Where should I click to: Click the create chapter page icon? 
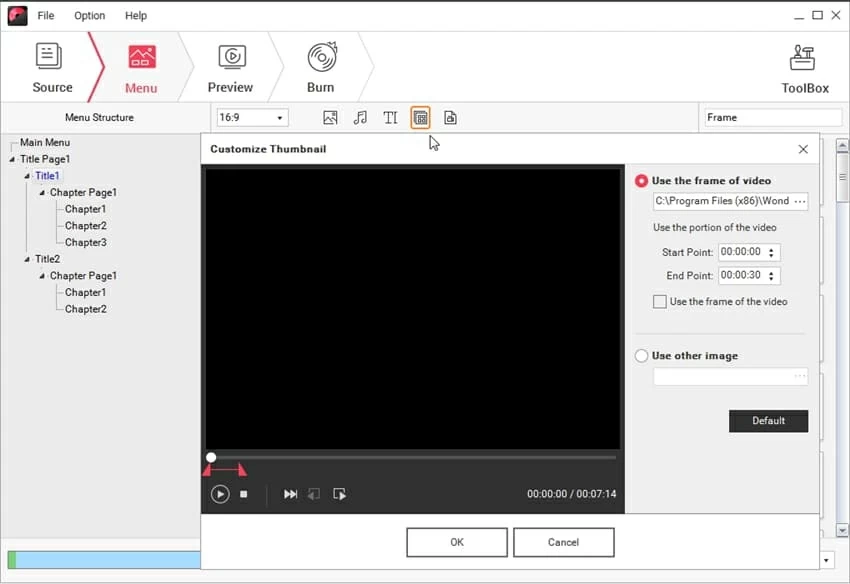[x=450, y=118]
